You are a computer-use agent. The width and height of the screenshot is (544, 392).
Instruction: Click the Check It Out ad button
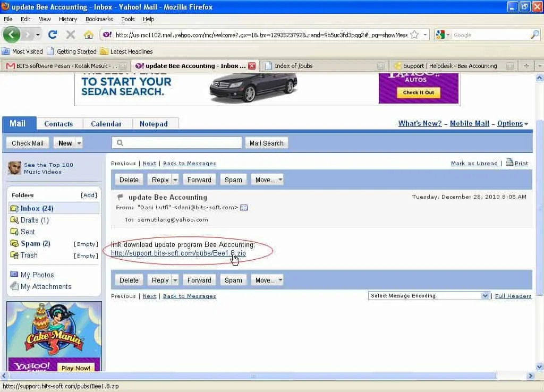tap(419, 92)
